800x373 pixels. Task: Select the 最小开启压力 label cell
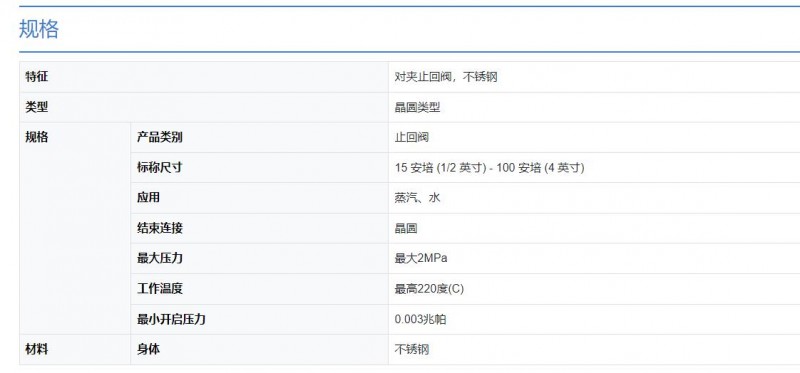(x=259, y=319)
